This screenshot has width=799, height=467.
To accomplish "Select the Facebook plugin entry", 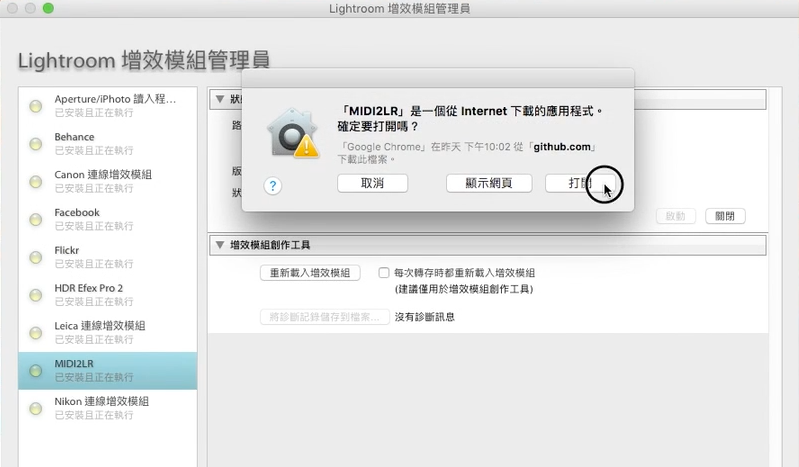I will 108,219.
